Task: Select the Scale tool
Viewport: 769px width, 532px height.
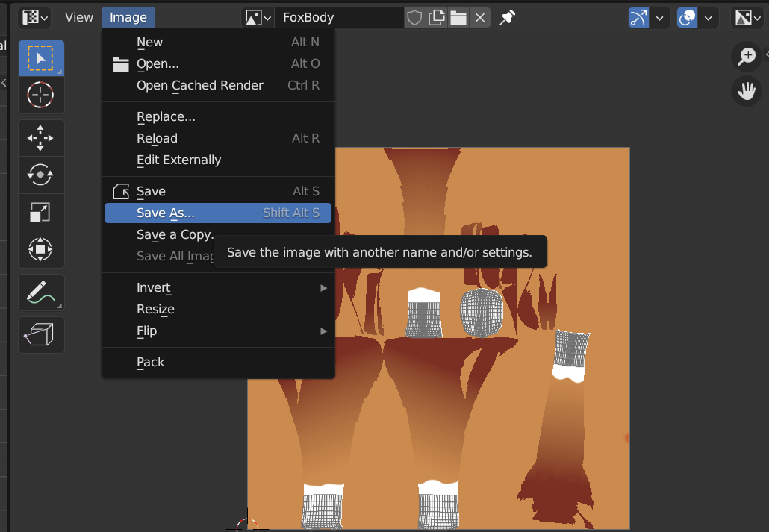Action: tap(41, 213)
